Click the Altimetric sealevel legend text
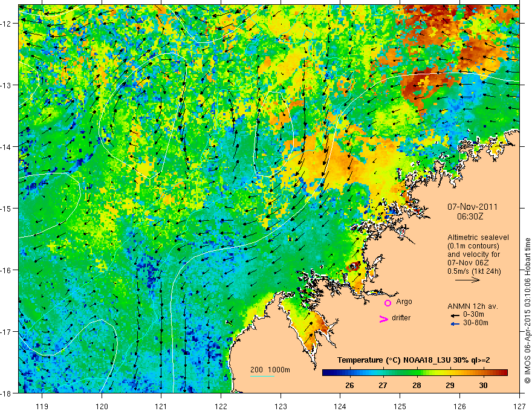Image resolution: width=532 pixels, height=411 pixels. pos(478,238)
